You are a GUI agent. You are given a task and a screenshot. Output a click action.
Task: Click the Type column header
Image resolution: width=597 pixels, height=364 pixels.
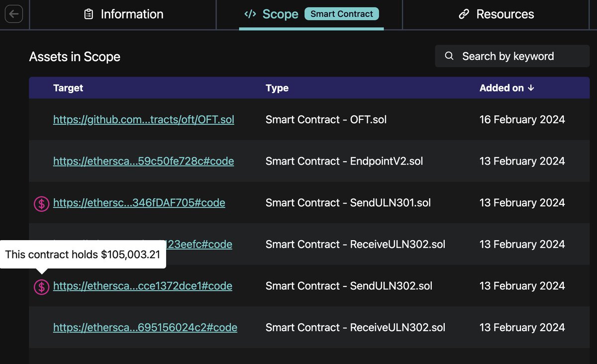(277, 88)
